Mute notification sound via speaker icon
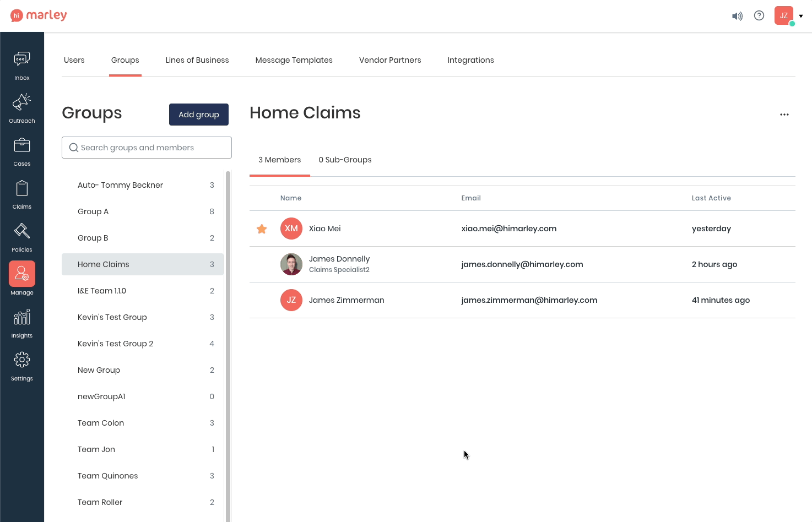The height and width of the screenshot is (522, 812). point(737,16)
